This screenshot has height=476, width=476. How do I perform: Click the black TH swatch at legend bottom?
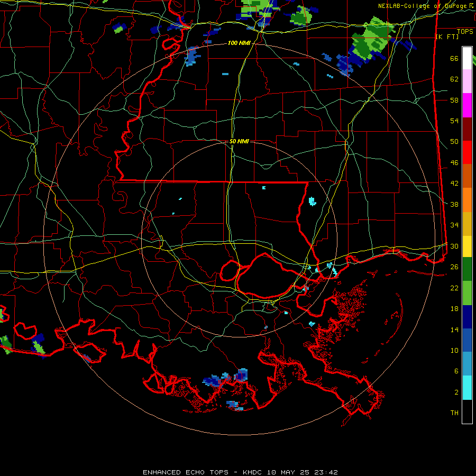pyautogui.click(x=467, y=411)
